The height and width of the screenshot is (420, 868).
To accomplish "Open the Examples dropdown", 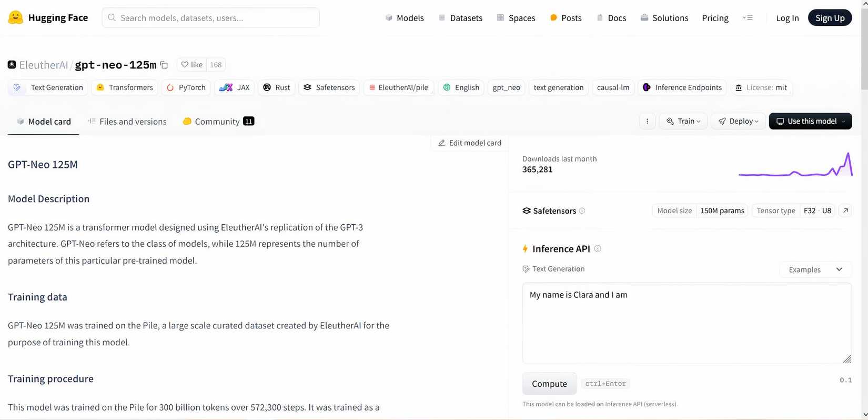I will (815, 269).
